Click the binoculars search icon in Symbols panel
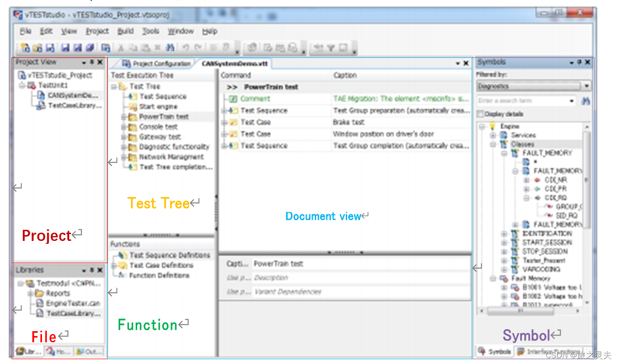This screenshot has height=364, width=619. point(587,101)
